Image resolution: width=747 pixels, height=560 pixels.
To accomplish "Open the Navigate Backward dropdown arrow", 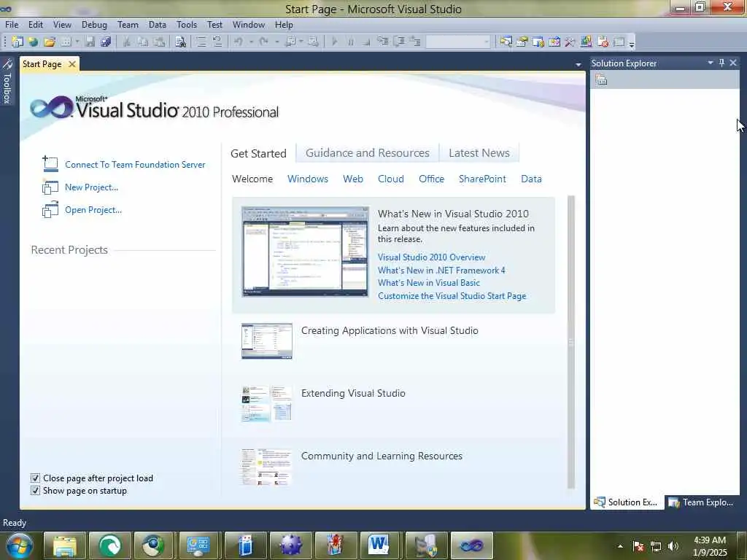I will (x=301, y=42).
